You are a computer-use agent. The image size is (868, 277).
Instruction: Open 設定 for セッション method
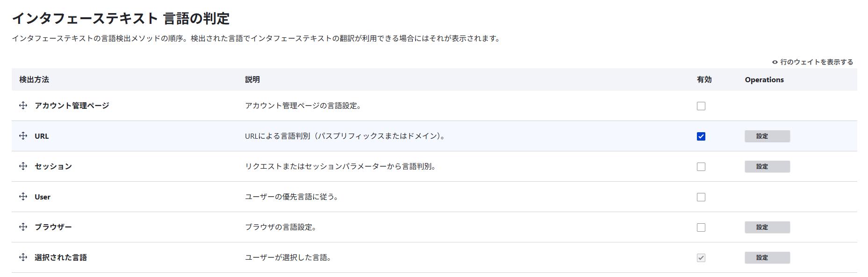pyautogui.click(x=767, y=167)
